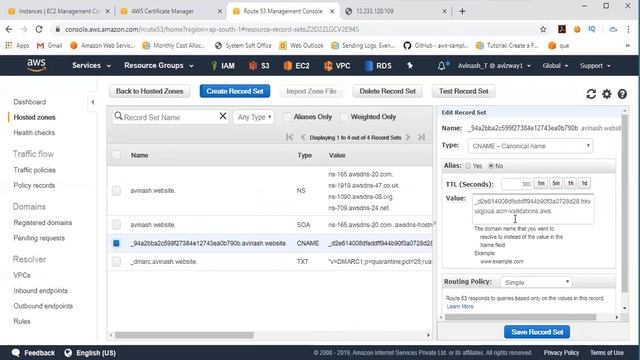Screen dimensions: 640x360
Task: Collapse the left navigation panel
Action: 93,102
